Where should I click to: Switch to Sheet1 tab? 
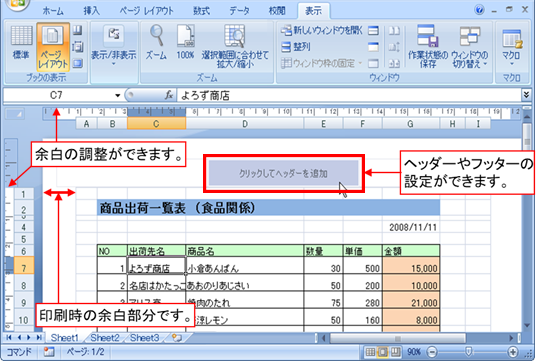[x=65, y=337]
